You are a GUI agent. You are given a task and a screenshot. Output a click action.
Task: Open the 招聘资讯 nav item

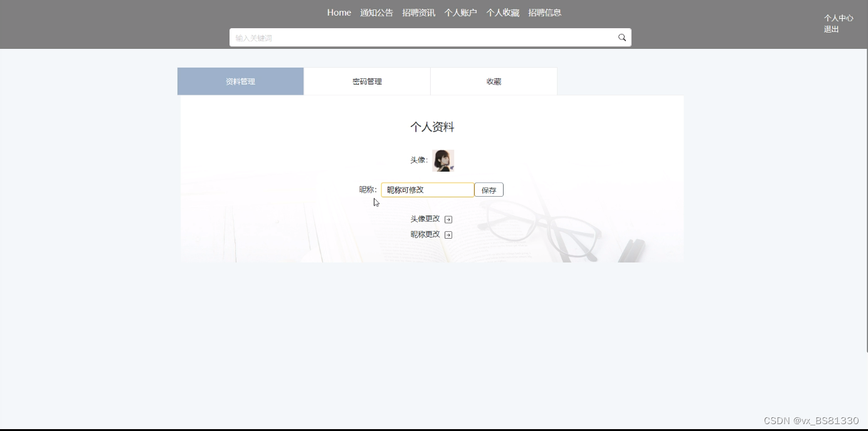[419, 13]
